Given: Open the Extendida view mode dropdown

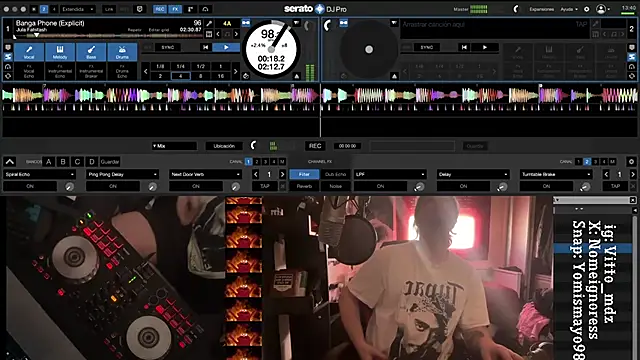Looking at the screenshot, I should [x=78, y=9].
